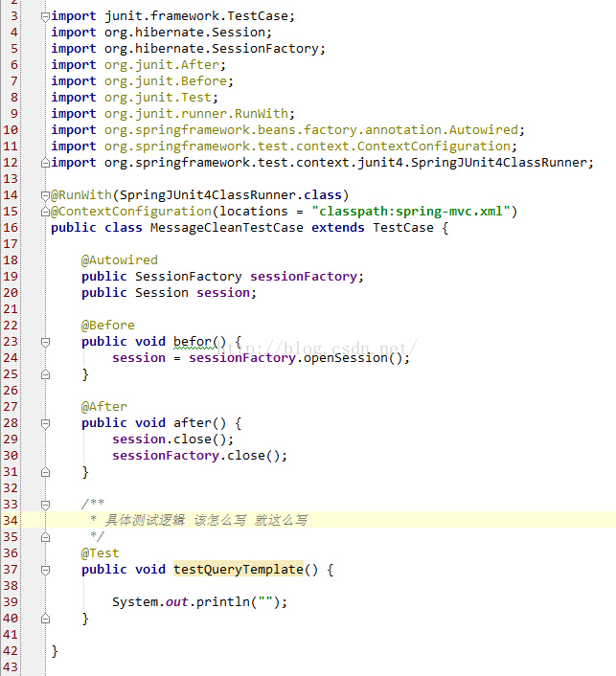Click fold end marker beside @ContextConfiguration line
This screenshot has height=676, width=616.
[45, 212]
